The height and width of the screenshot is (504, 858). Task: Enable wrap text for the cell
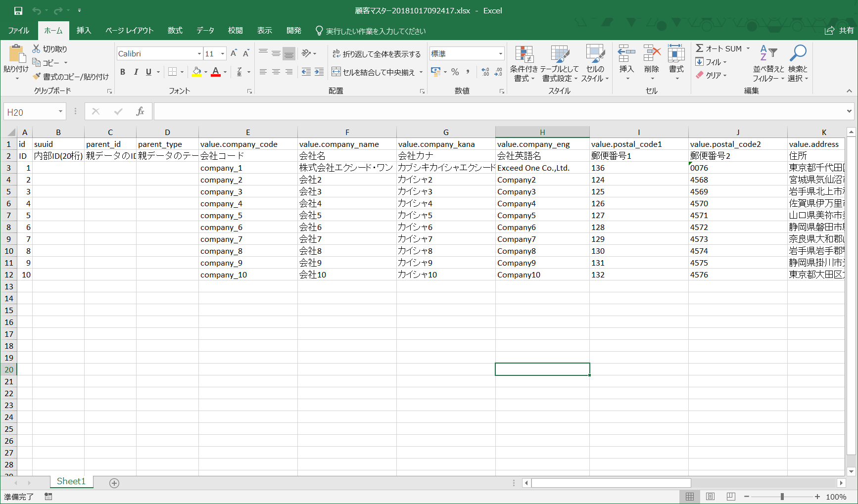click(x=376, y=54)
